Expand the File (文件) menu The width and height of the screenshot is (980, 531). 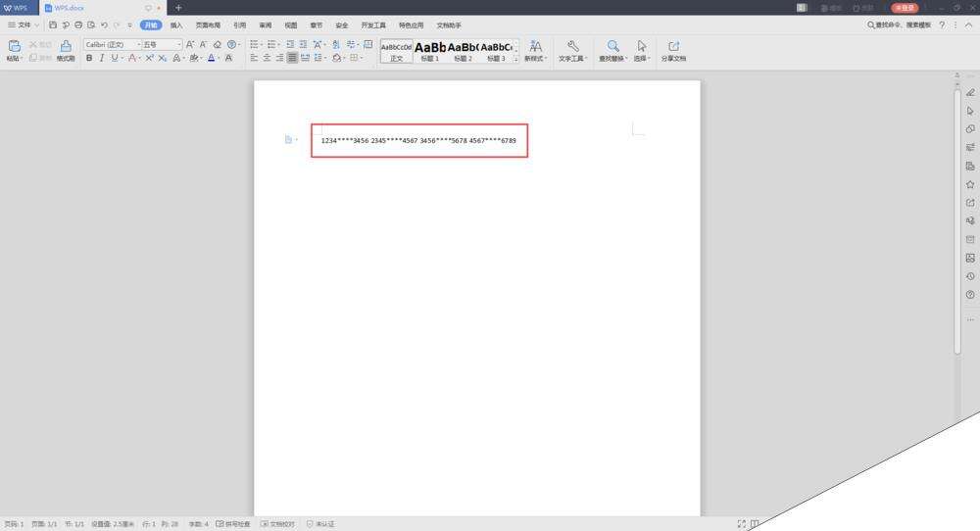pos(24,24)
